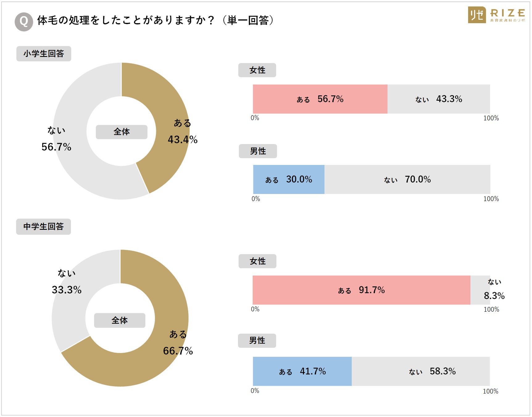Click the gray Q circle icon

[24, 22]
